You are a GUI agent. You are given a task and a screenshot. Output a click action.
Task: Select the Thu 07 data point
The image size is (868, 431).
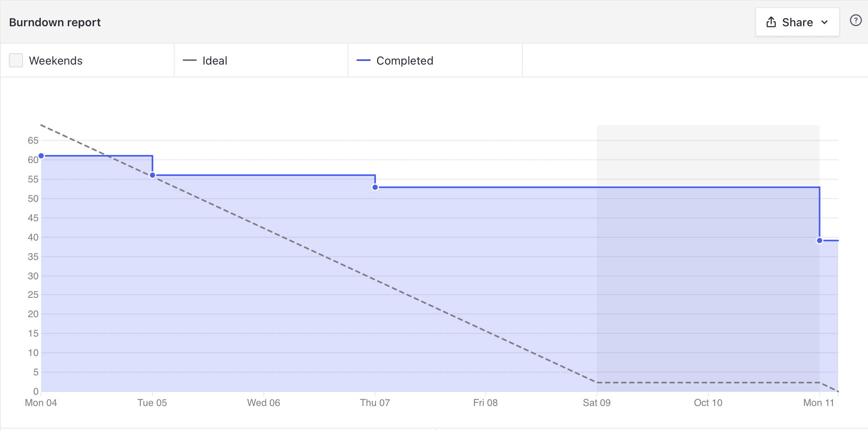point(375,187)
